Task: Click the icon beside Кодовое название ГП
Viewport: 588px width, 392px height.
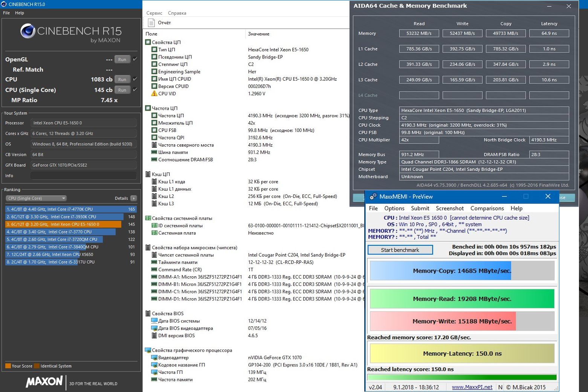Action: coord(154,365)
